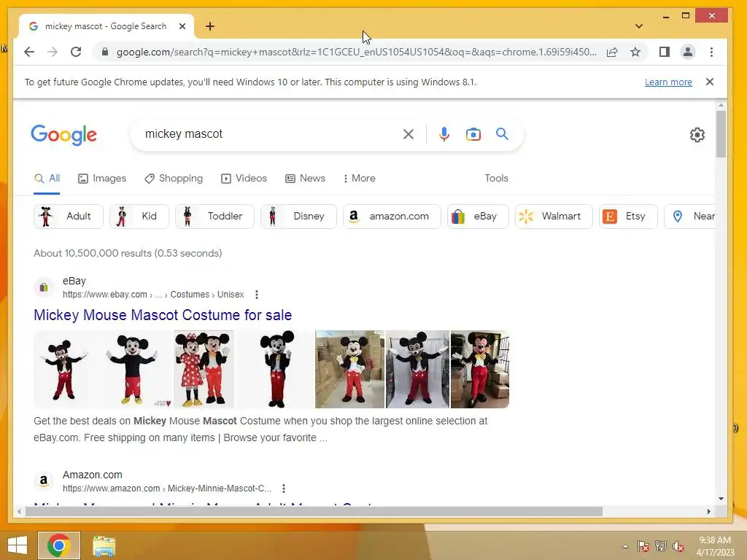Filter by Kid chip

tap(139, 216)
